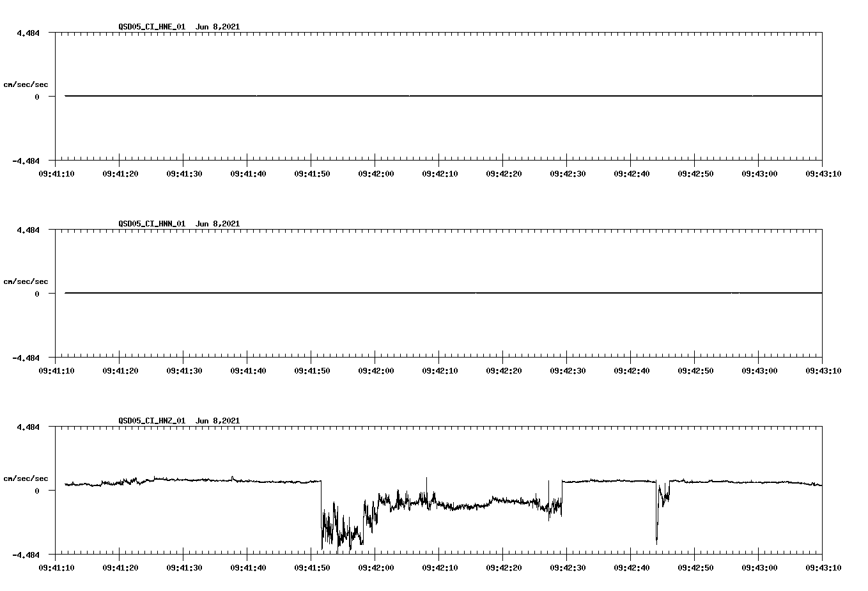
Task: Click the 09:42:10 time label of HNN plot
Action: coord(440,370)
